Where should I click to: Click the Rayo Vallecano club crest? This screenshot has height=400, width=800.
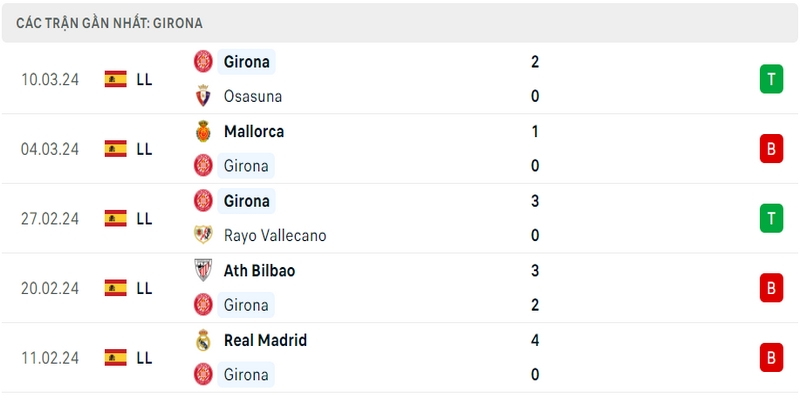tap(203, 235)
